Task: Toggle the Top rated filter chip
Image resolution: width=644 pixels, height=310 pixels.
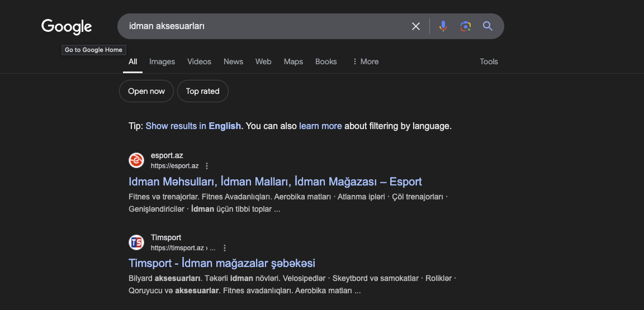Action: (202, 91)
